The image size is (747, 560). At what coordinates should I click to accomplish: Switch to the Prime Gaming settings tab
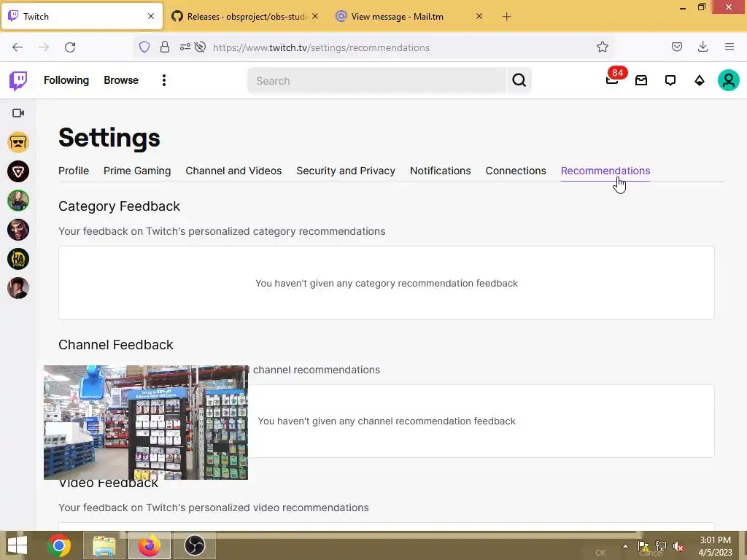tap(137, 171)
